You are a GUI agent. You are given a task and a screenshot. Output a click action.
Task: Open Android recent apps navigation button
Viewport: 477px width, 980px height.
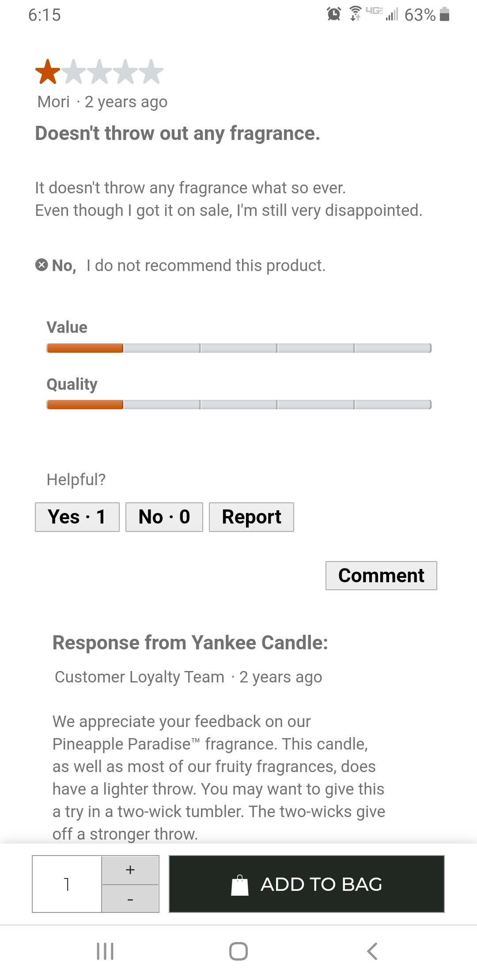105,951
